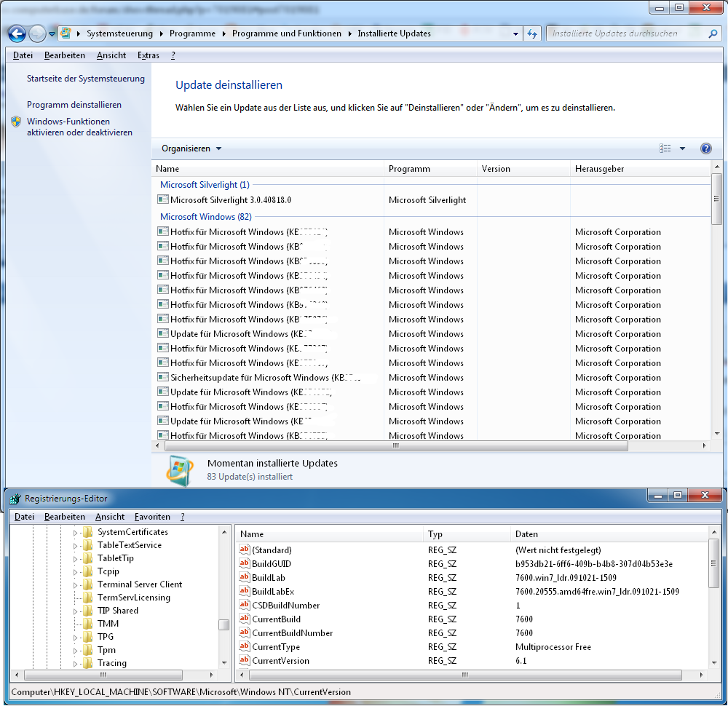The width and height of the screenshot is (728, 706).
Task: Click the registry tree vertical scrollbar thumb
Action: pos(223,624)
